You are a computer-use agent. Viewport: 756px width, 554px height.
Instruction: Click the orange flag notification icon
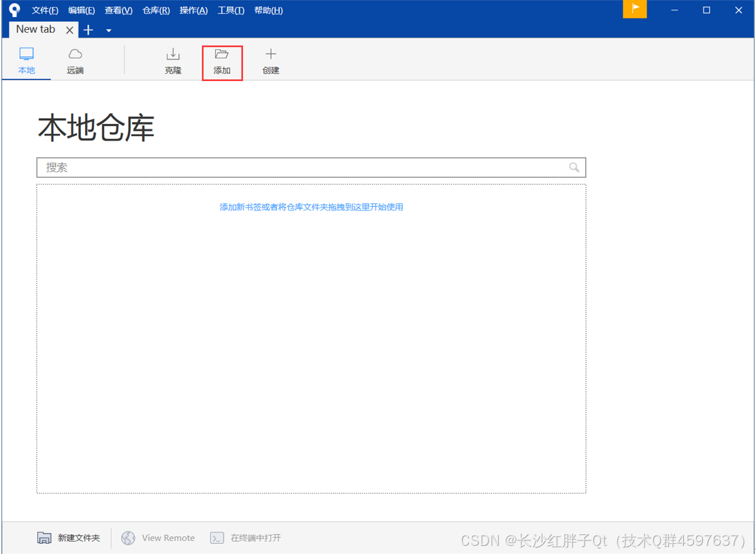point(635,10)
